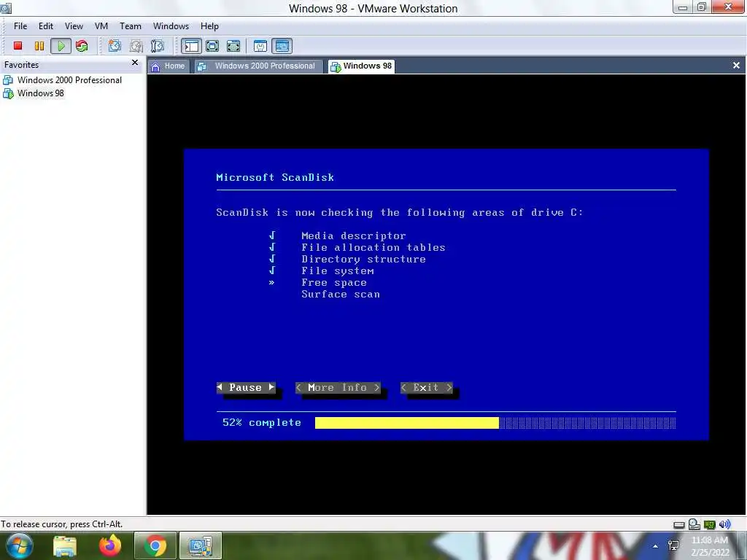Suspend the VM with the yellow pause icon
This screenshot has width=747, height=560.
39,46
